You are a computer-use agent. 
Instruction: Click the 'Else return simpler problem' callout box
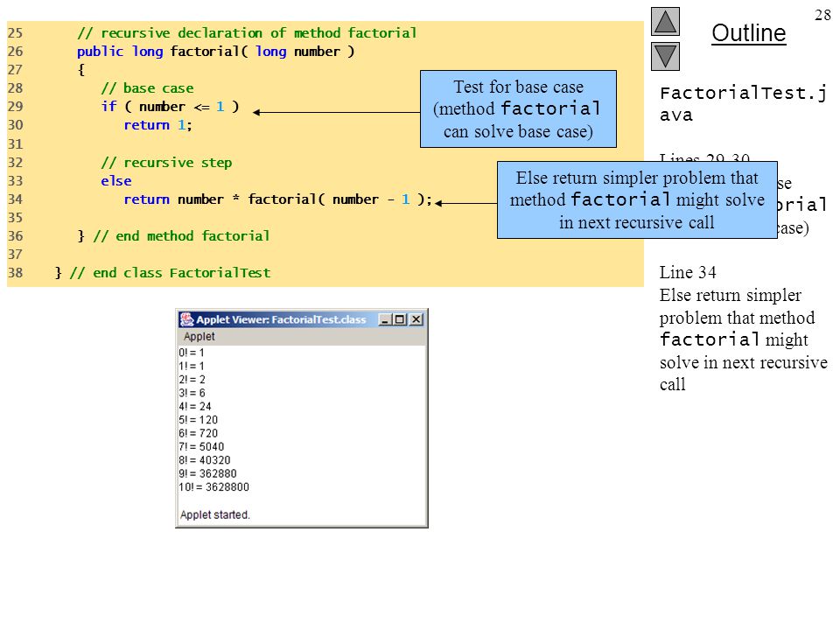pyautogui.click(x=637, y=199)
